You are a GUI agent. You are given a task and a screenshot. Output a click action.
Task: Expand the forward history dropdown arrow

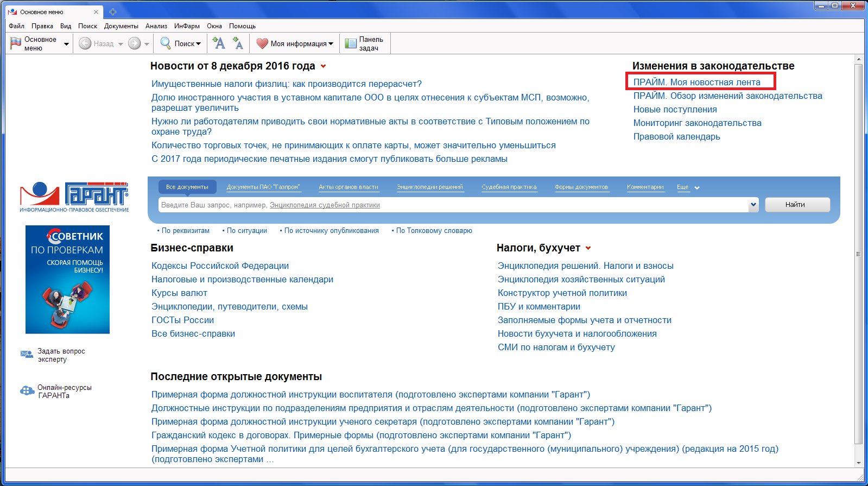coord(147,44)
